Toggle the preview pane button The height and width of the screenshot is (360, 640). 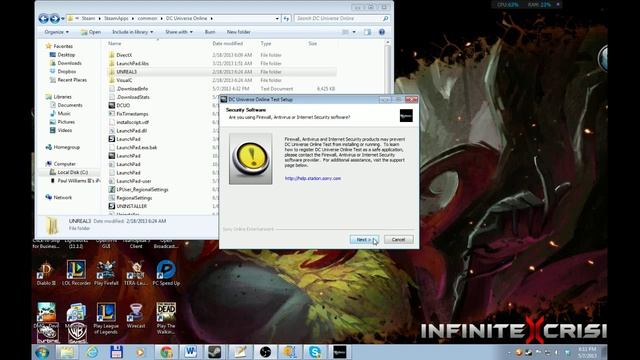coord(368,32)
